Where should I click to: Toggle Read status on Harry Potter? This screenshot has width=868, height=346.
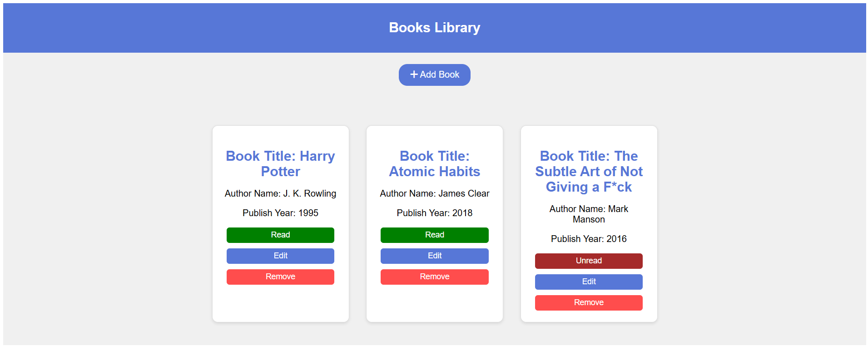(280, 235)
